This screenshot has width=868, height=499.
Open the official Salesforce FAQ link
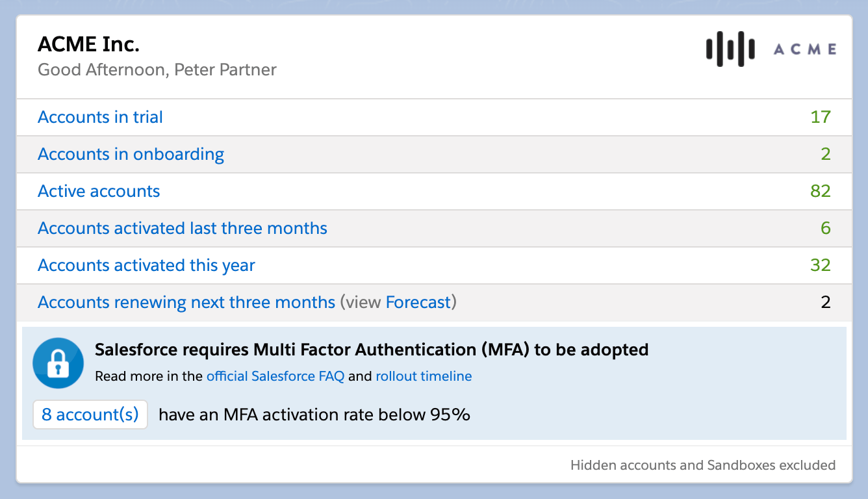point(275,376)
